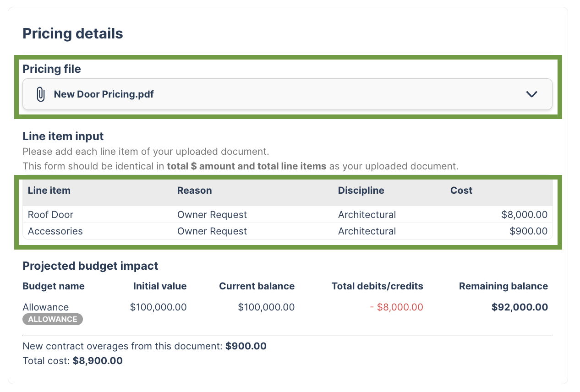This screenshot has width=580, height=392.
Task: Click the Cost column header
Action: (461, 191)
